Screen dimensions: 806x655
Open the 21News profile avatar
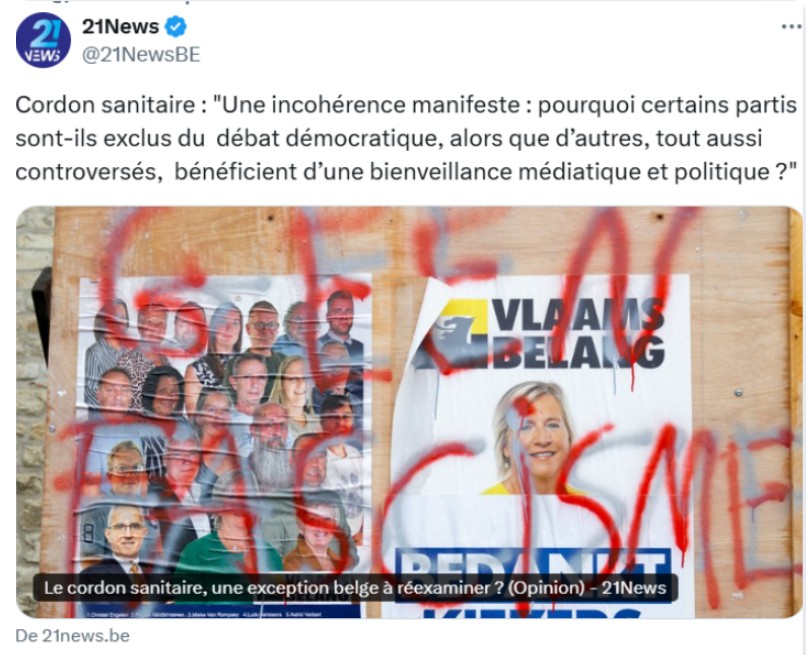[43, 40]
